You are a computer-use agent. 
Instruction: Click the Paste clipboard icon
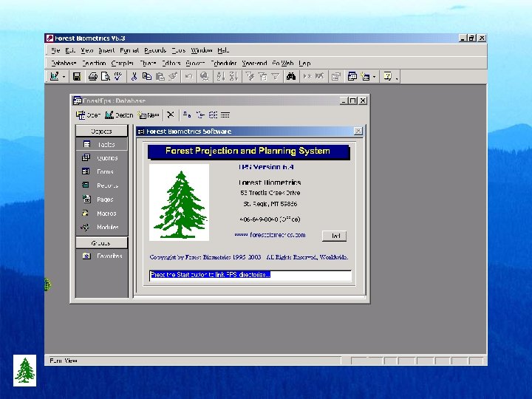160,77
